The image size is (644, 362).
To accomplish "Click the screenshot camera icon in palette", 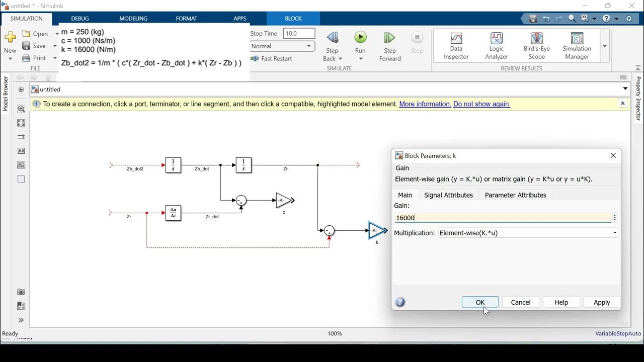I will [21, 292].
